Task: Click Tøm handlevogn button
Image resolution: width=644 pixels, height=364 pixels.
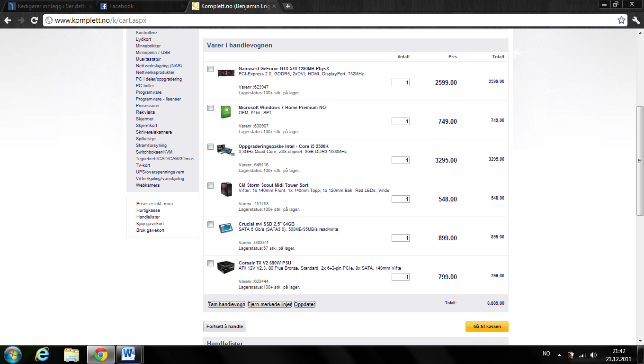Action: click(226, 304)
